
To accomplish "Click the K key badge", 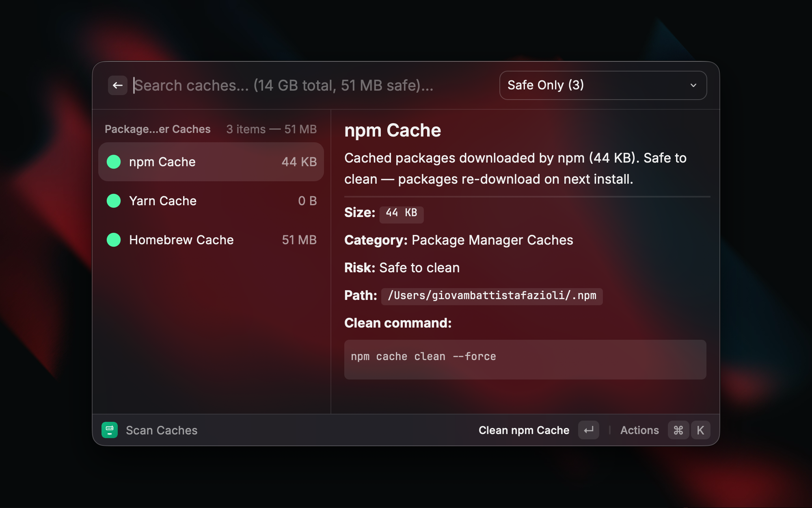I will 700,430.
